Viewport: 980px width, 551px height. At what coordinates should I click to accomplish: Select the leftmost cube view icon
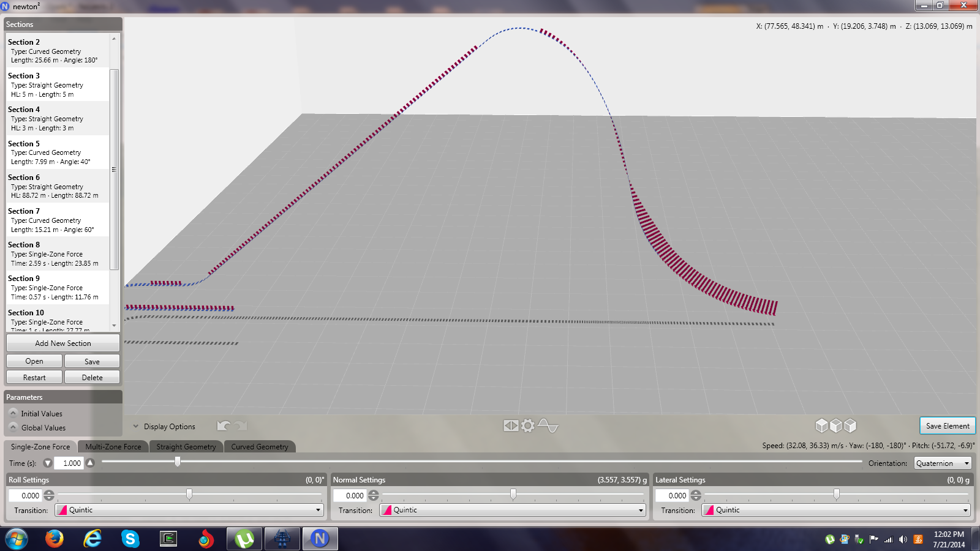coord(821,425)
